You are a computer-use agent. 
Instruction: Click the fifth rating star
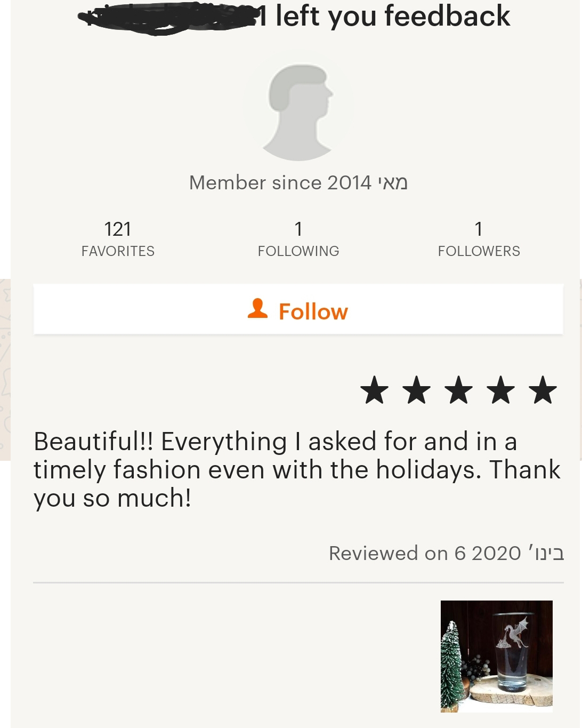[x=543, y=390]
